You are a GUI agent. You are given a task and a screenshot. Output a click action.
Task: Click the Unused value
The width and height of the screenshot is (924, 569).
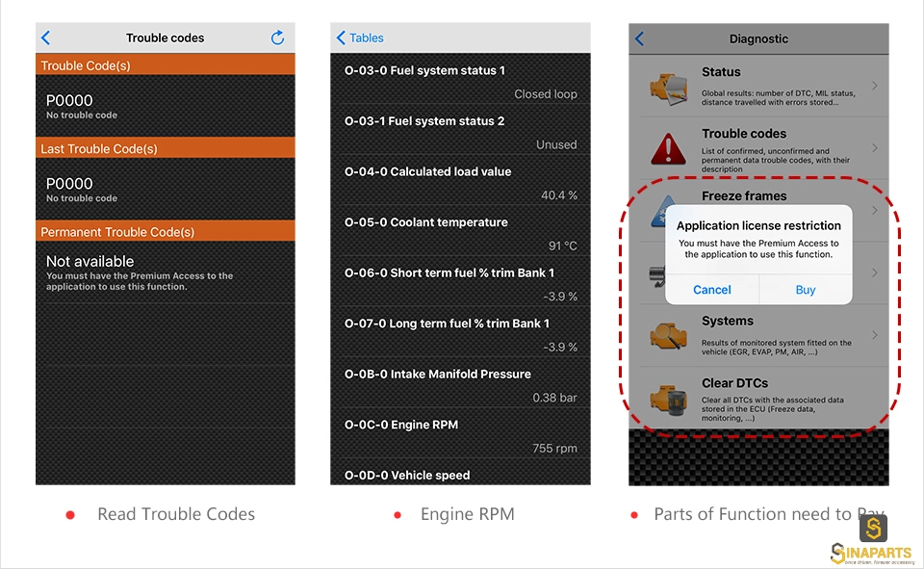click(556, 145)
